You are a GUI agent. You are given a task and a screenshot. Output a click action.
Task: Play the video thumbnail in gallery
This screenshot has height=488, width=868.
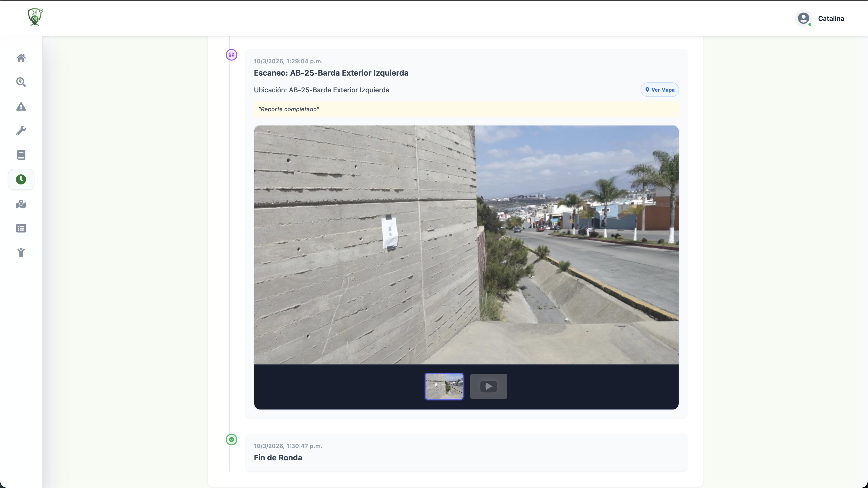[x=488, y=386]
